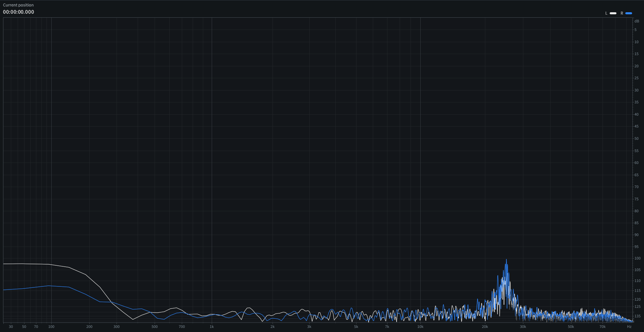Click the 20k frequency axis label
The height and width of the screenshot is (332, 644).
[x=485, y=327]
